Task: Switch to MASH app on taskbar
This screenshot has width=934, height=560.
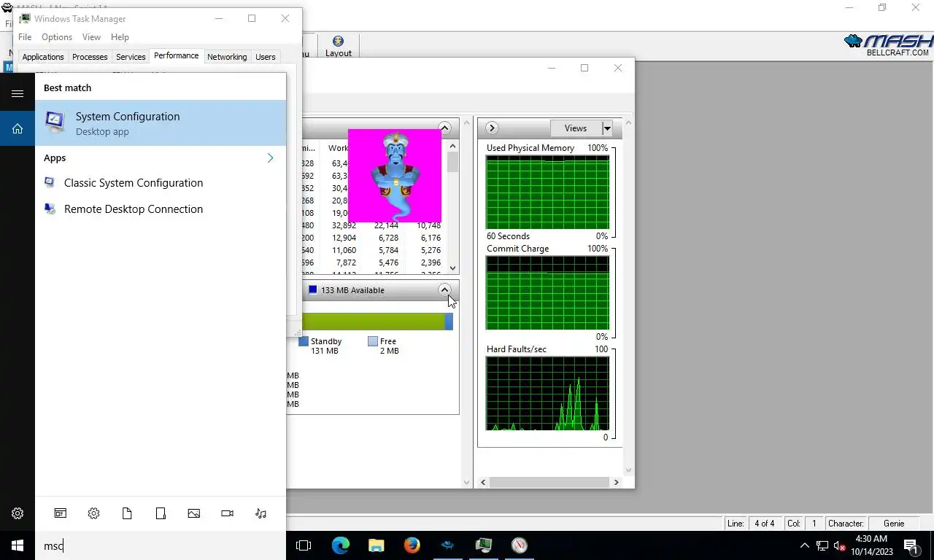Action: coord(447,545)
